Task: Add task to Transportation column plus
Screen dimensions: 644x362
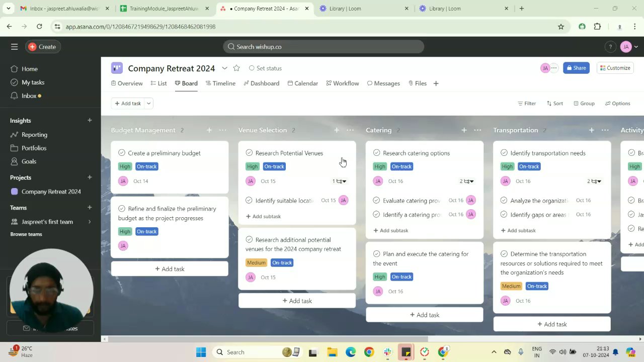Action: click(x=592, y=130)
